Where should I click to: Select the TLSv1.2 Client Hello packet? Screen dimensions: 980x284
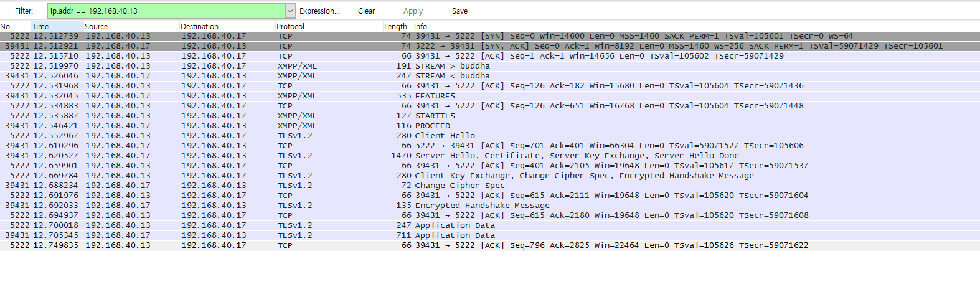tap(490, 136)
